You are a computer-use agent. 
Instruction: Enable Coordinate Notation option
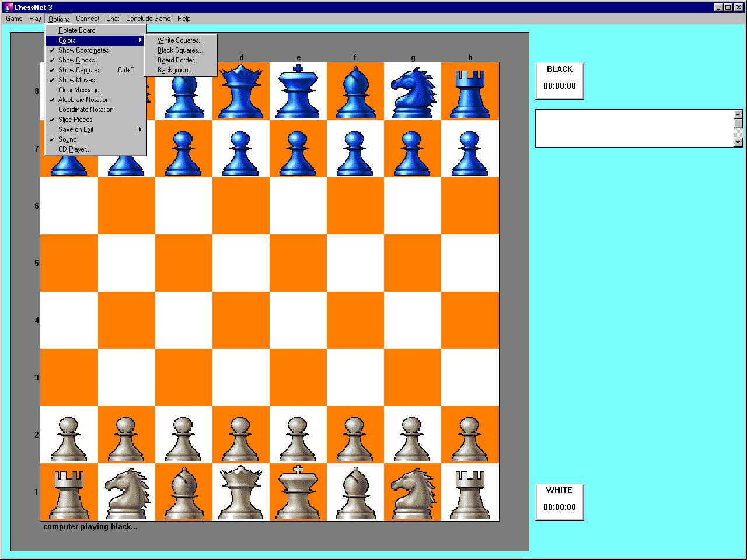(96, 110)
